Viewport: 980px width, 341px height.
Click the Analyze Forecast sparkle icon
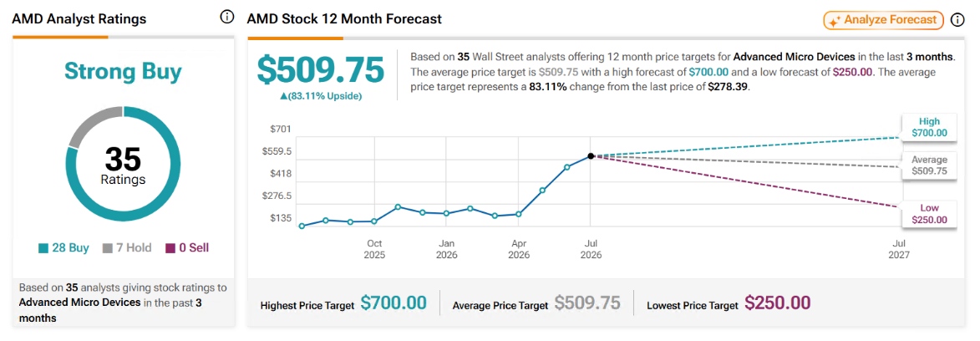[x=834, y=21]
